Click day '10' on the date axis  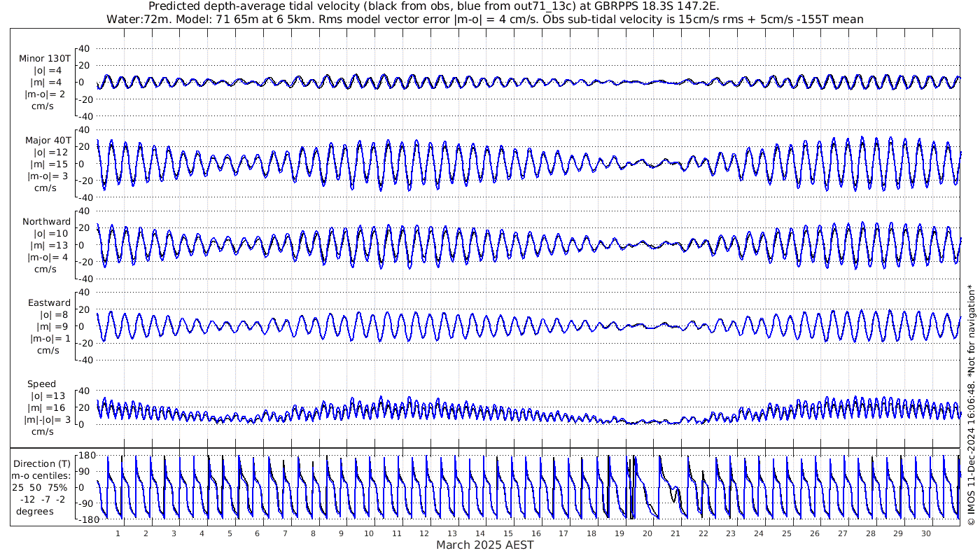(x=369, y=533)
